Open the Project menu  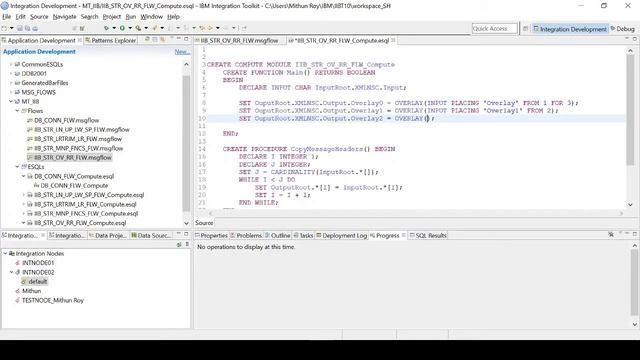[x=111, y=17]
